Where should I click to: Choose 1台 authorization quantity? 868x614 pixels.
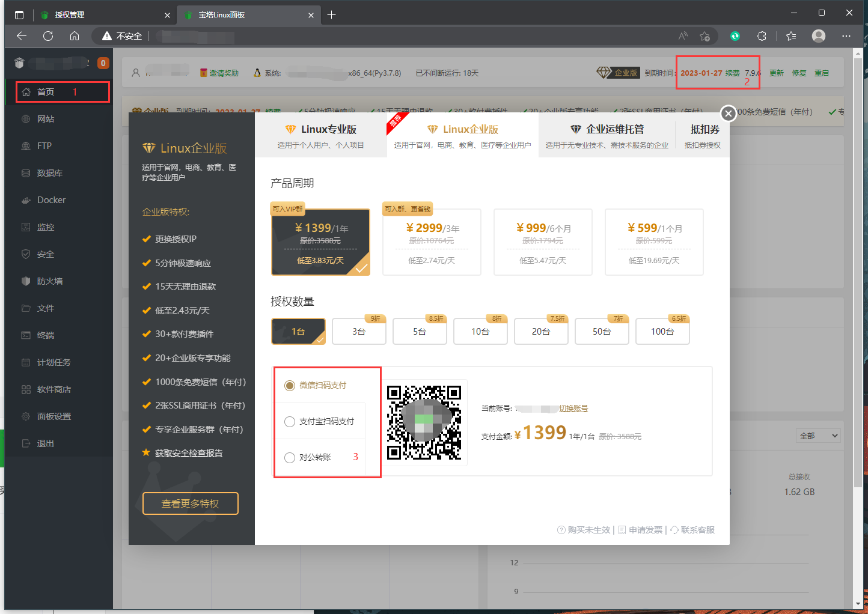[298, 332]
